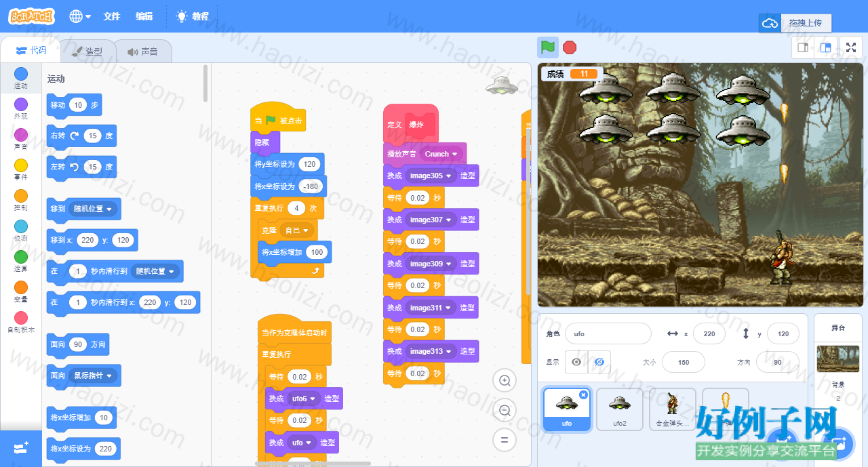Reset workspace zoom to default

pos(505,439)
